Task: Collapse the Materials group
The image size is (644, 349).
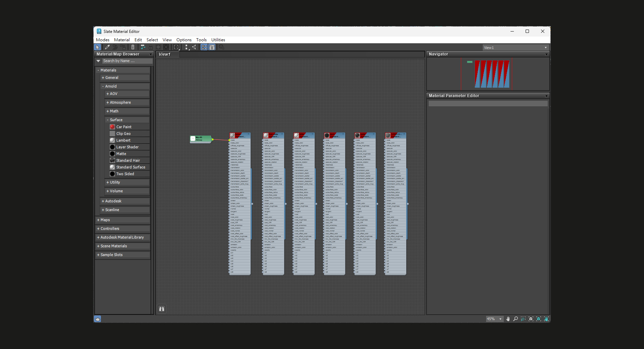Action: pyautogui.click(x=98, y=70)
